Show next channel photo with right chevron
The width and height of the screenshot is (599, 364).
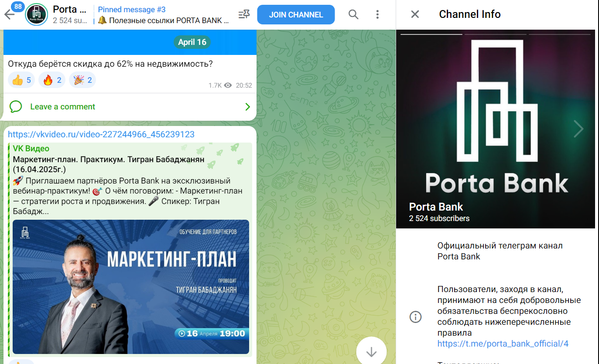(578, 129)
